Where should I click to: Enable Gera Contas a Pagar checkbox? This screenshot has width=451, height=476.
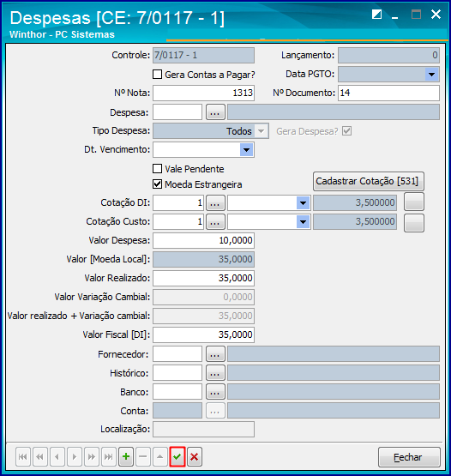click(157, 75)
